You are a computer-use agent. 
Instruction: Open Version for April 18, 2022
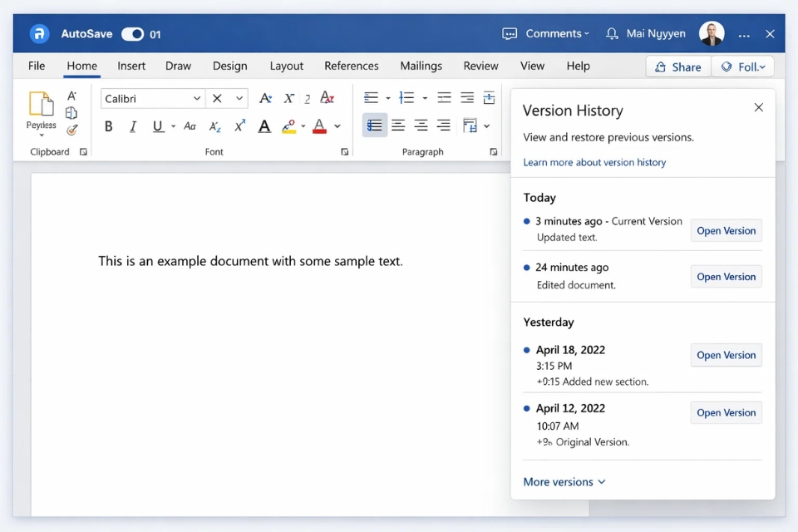[726, 355]
